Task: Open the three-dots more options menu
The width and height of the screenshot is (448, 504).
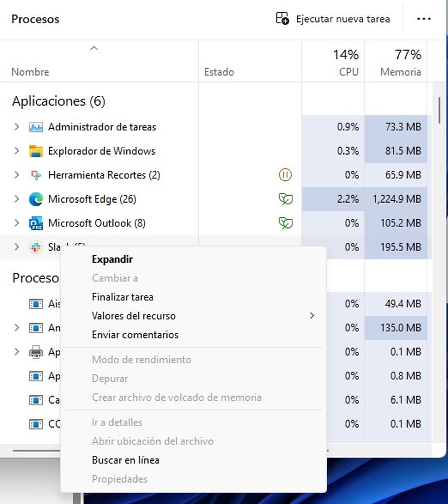Action: pos(424,19)
